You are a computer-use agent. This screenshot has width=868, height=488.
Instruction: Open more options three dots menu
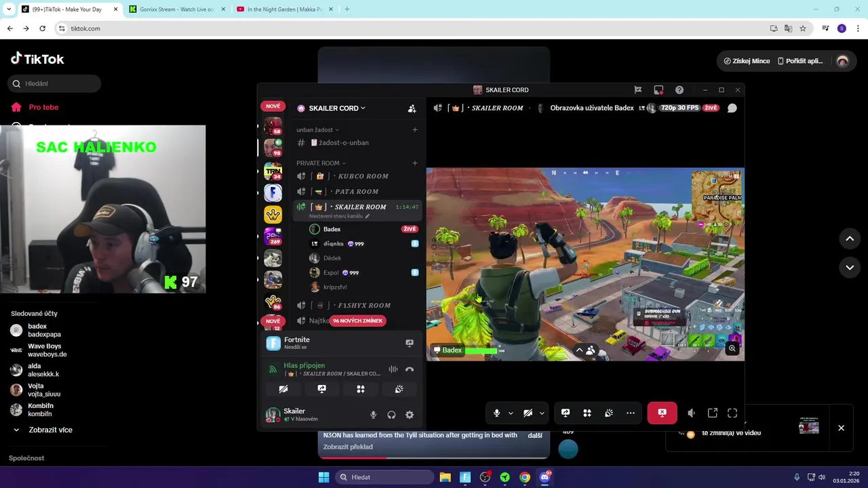(x=631, y=413)
